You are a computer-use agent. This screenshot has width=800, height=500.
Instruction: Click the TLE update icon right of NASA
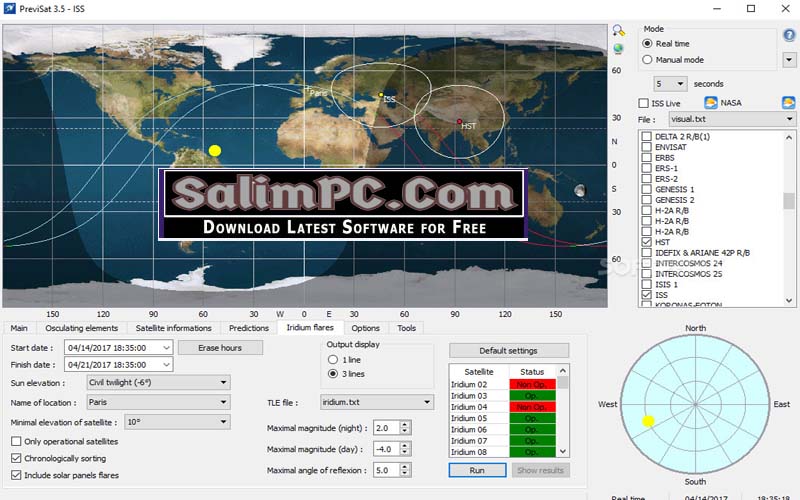point(788,103)
